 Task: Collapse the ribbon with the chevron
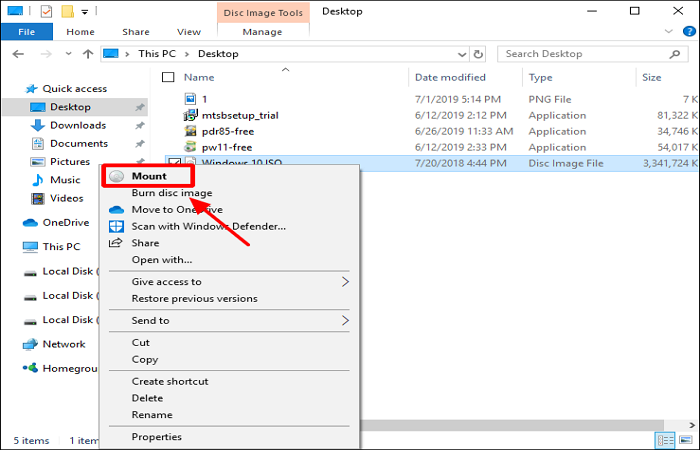point(668,31)
